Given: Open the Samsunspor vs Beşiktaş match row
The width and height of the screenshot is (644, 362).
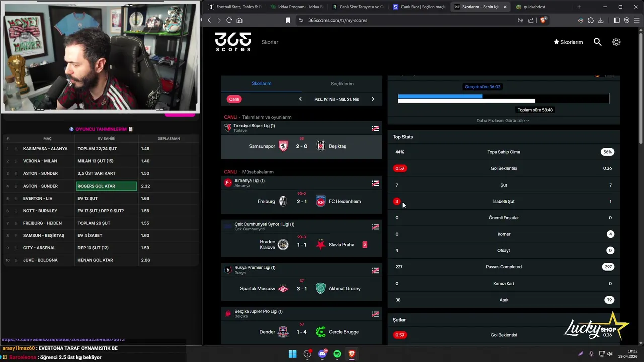Looking at the screenshot, I should click(x=302, y=146).
